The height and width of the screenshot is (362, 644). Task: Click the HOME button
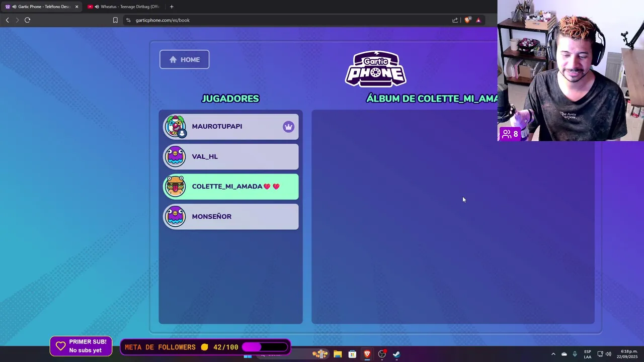[x=184, y=59]
